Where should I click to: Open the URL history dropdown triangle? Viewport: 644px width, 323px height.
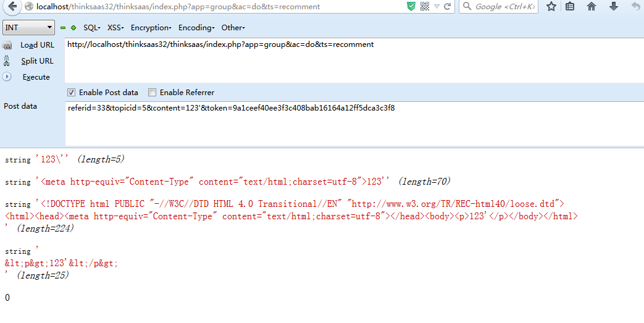coord(437,7)
